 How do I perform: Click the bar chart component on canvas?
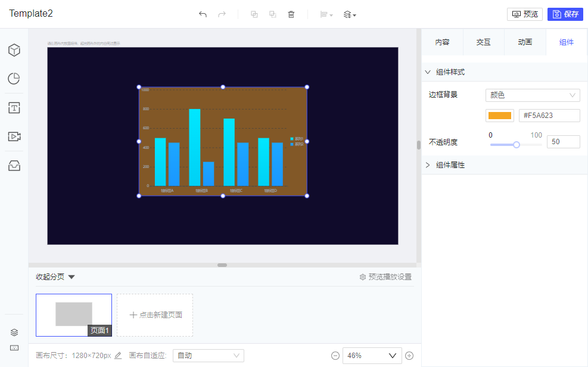[x=223, y=141]
